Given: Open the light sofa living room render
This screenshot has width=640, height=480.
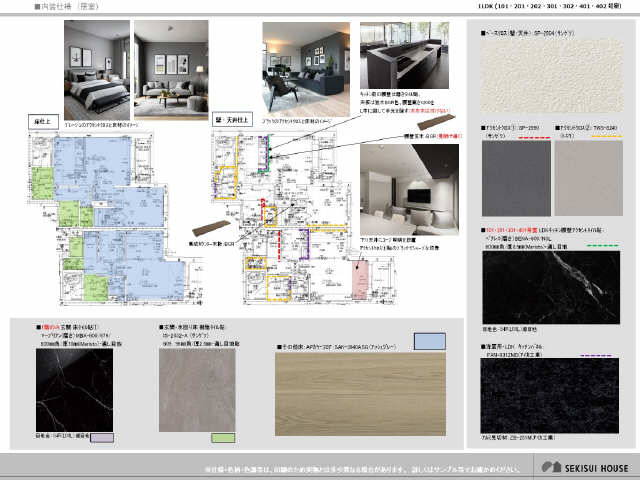Looking at the screenshot, I should click(171, 70).
